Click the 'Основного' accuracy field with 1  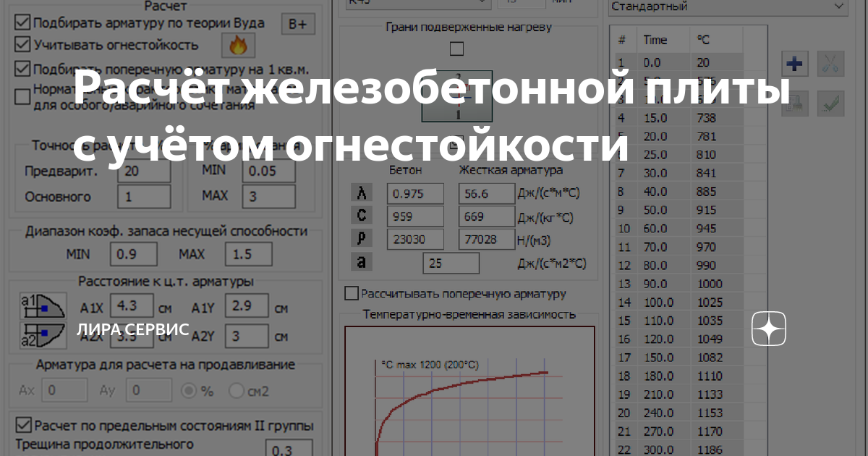144,197
